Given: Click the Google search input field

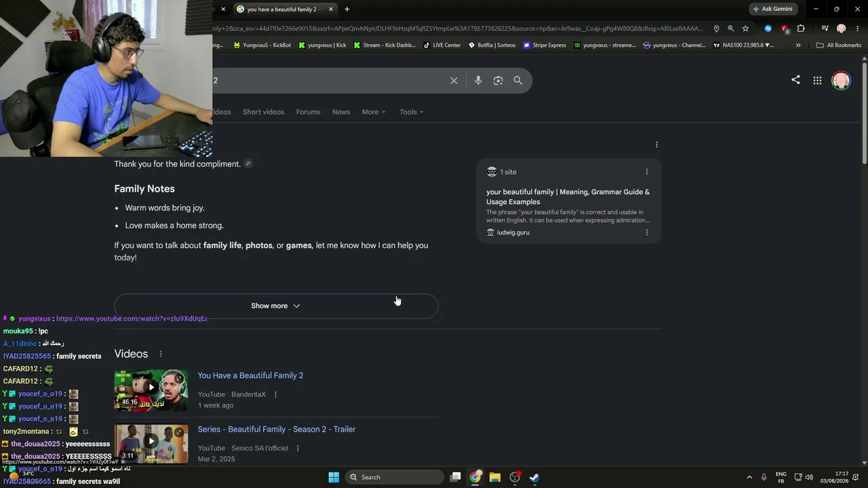Looking at the screenshot, I should coord(328,81).
